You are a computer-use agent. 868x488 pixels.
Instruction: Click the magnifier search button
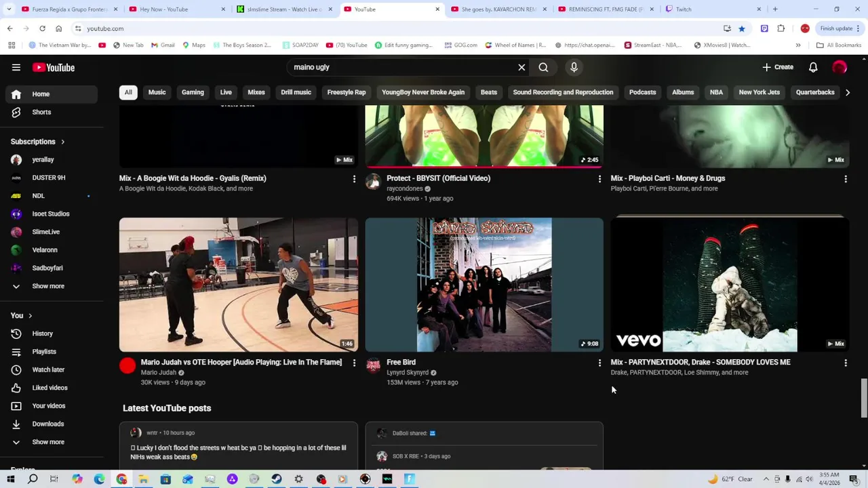543,67
